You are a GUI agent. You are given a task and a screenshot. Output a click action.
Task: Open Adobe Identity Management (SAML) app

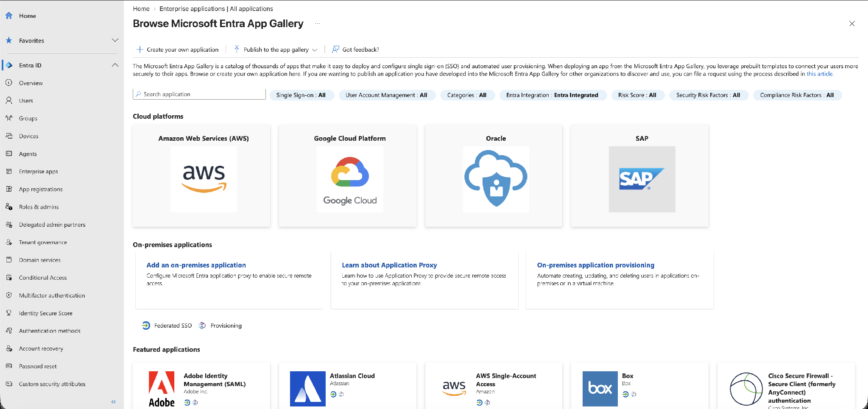201,386
